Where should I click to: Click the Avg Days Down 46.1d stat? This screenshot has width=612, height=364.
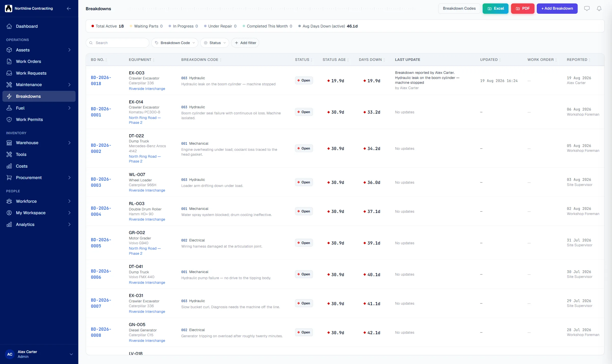pyautogui.click(x=328, y=26)
